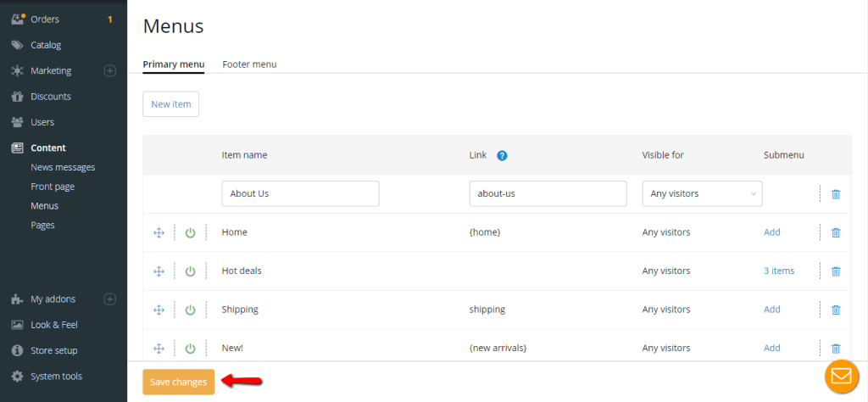Screen dimensions: 868x402
Task: Click the trash icon in the About Us row
Action: click(x=836, y=194)
